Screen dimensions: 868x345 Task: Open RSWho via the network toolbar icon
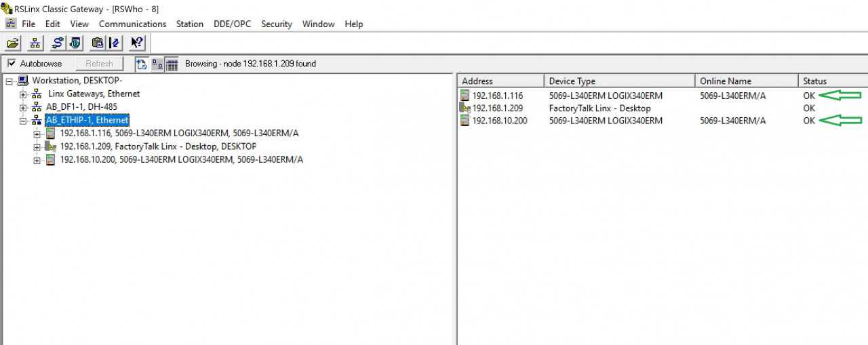pos(35,43)
